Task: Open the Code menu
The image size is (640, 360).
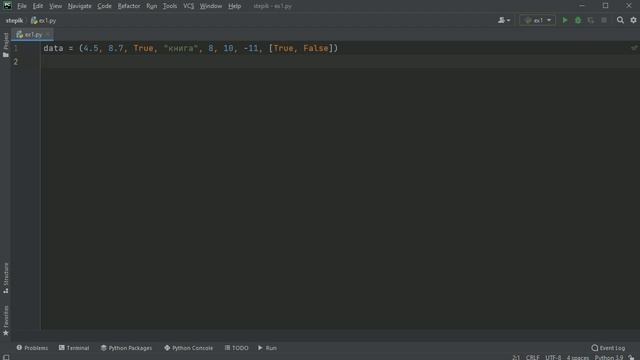Action: tap(104, 6)
